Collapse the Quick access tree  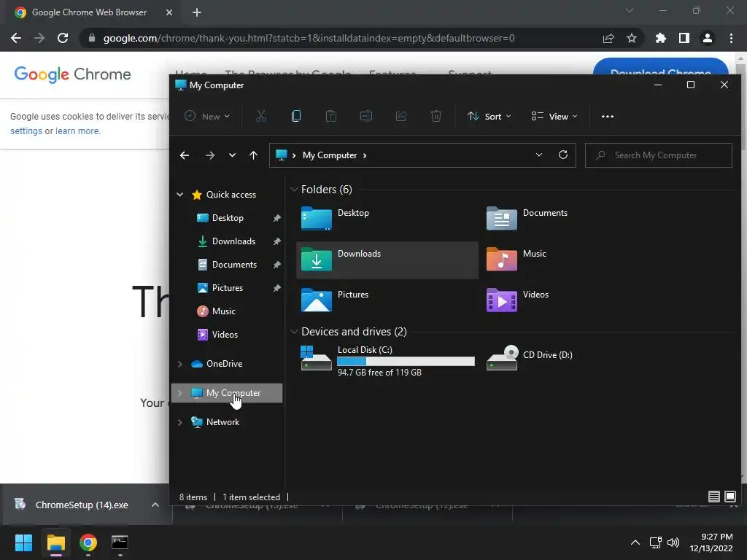(180, 194)
